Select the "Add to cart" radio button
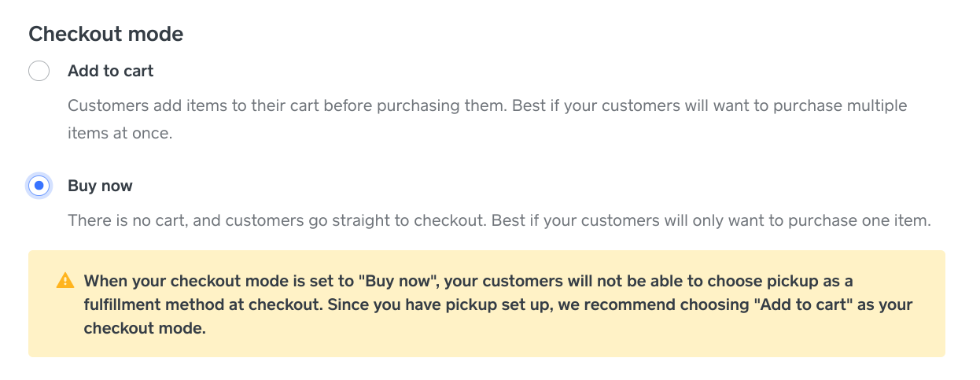This screenshot has height=380, width=980. click(x=39, y=71)
